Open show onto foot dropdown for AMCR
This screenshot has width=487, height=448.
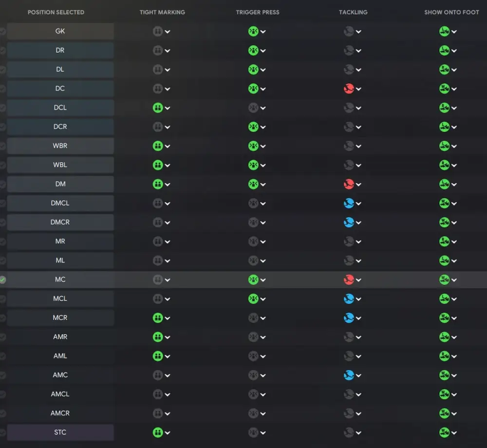[x=454, y=413]
